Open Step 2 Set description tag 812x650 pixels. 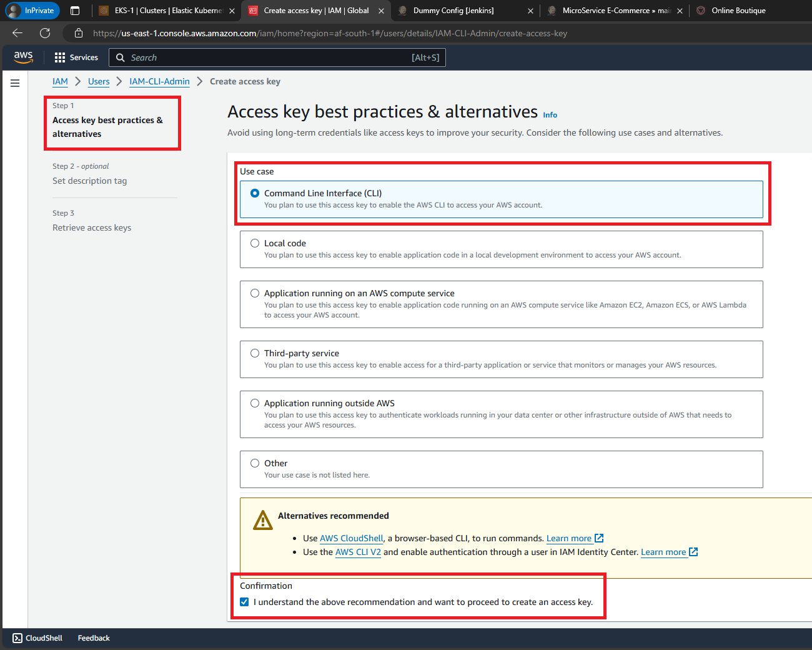pyautogui.click(x=89, y=181)
